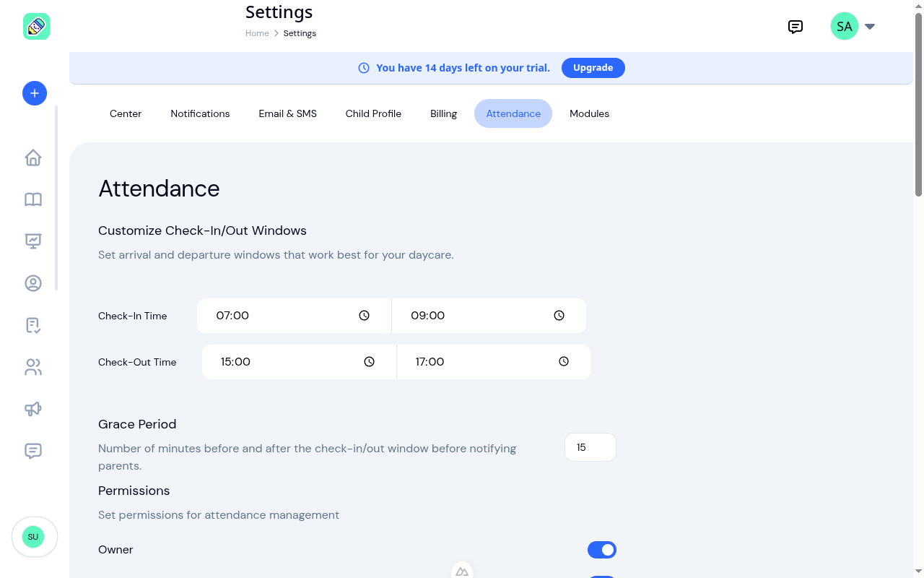Click the SA user avatar
The height and width of the screenshot is (578, 924).
[845, 27]
